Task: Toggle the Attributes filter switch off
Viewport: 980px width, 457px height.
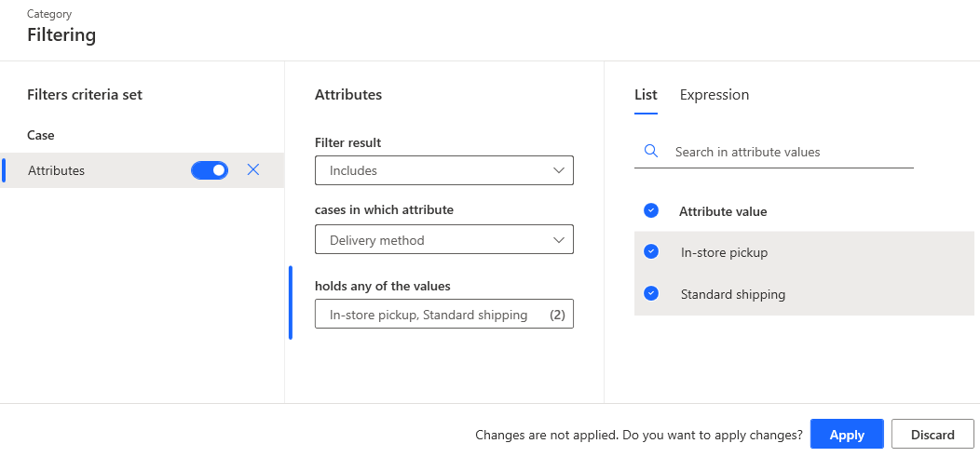Action: click(x=210, y=170)
